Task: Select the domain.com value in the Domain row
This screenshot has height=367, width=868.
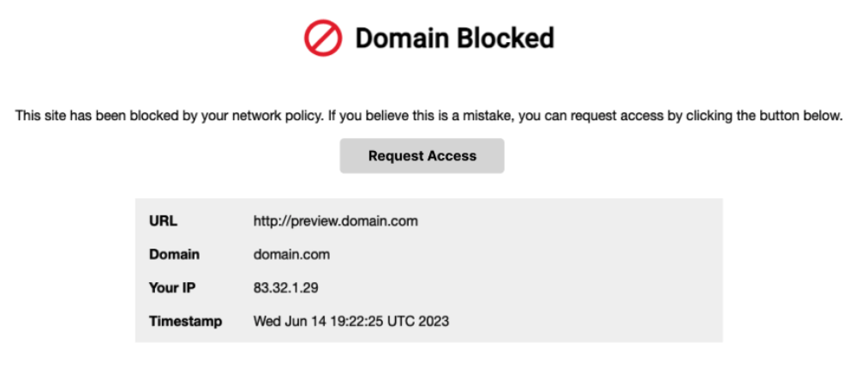Action: (x=291, y=255)
